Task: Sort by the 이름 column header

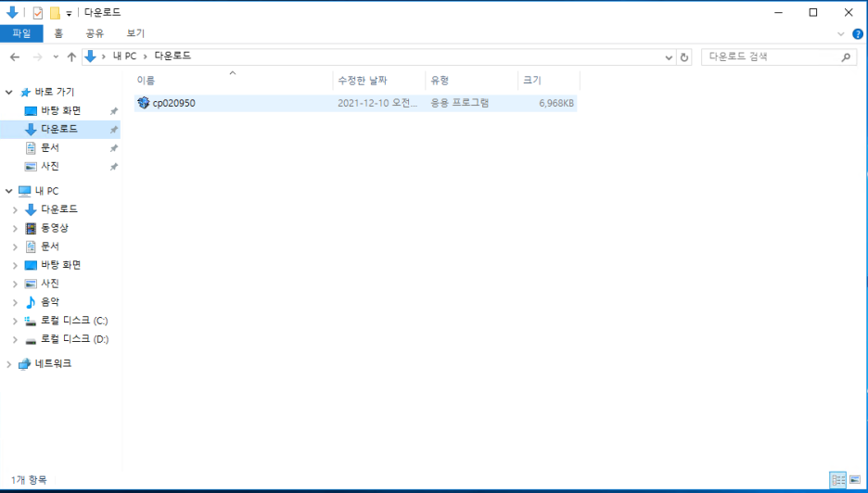Action: click(x=233, y=81)
